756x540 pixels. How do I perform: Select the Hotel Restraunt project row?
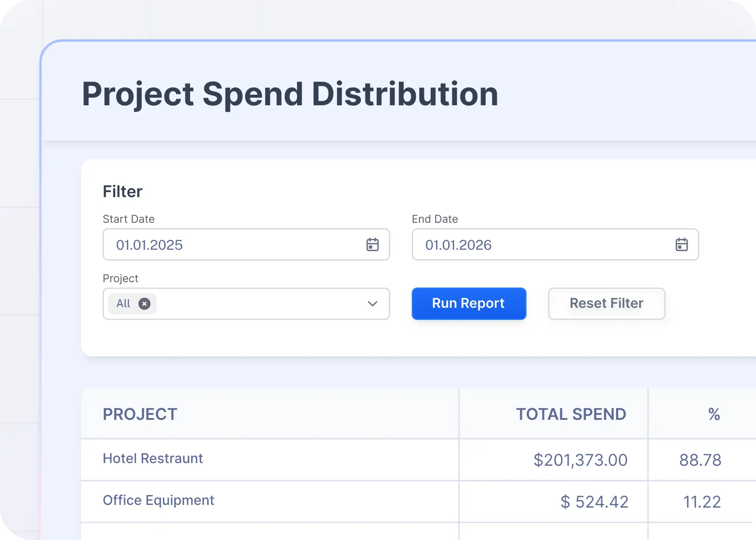pyautogui.click(x=418, y=459)
